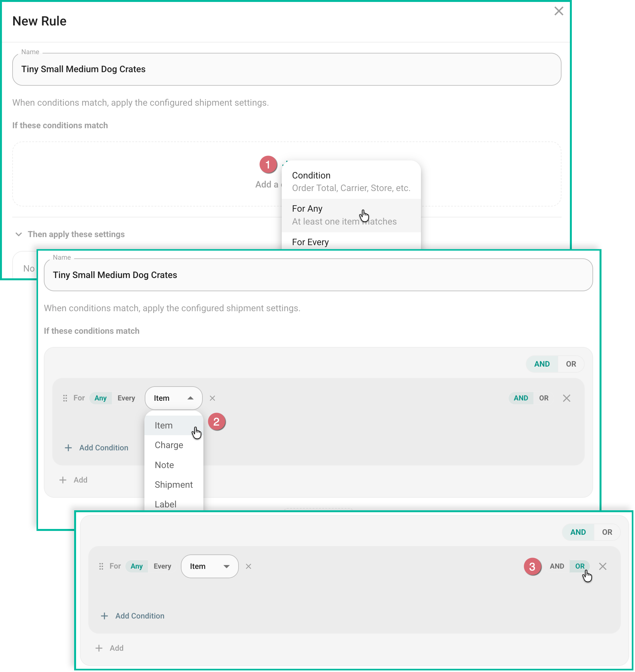
Task: Click the Add button in the middle panel
Action: pos(73,481)
